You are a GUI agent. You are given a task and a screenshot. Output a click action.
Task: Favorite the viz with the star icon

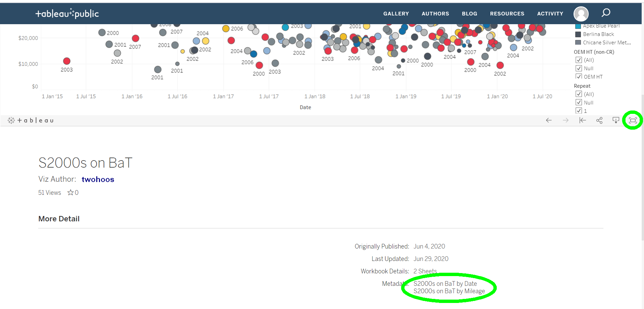(70, 192)
